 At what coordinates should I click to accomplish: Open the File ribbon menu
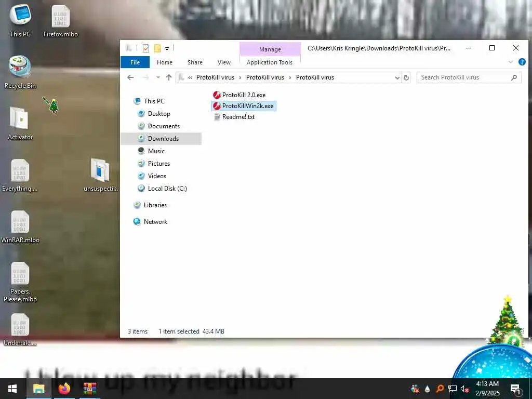(135, 62)
